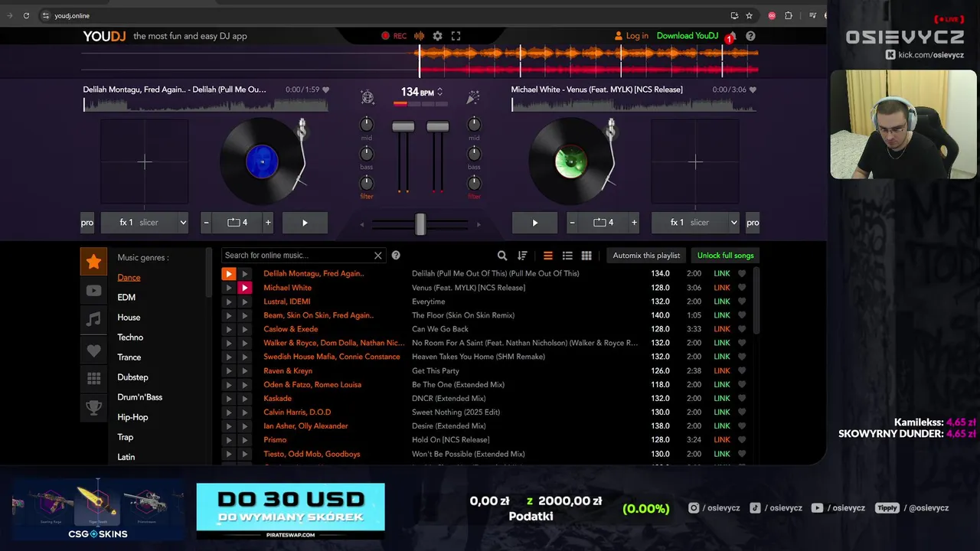Clear the online music search box
The width and height of the screenshot is (980, 551).
(377, 256)
